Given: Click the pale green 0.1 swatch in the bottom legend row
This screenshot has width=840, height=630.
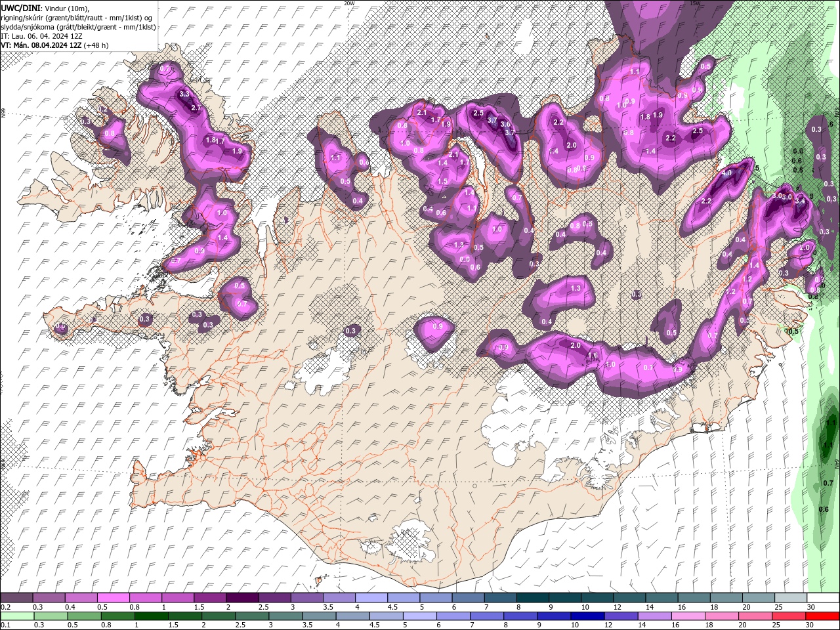Looking at the screenshot, I should [17, 616].
